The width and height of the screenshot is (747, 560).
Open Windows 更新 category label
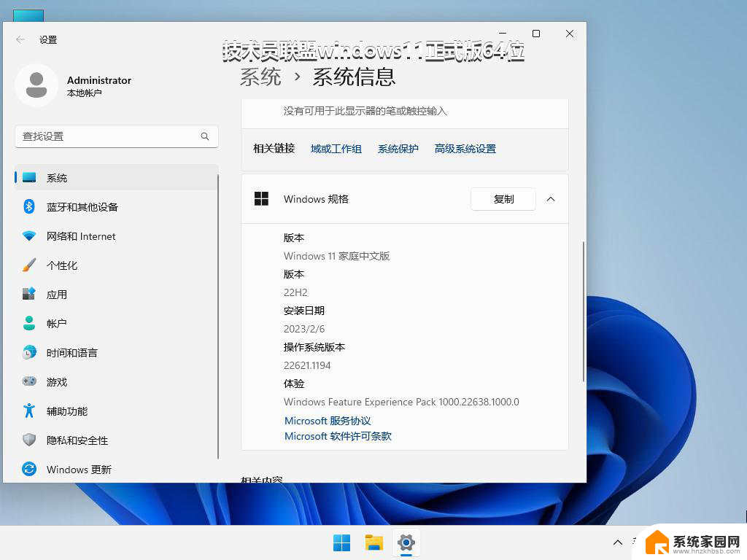tap(79, 470)
